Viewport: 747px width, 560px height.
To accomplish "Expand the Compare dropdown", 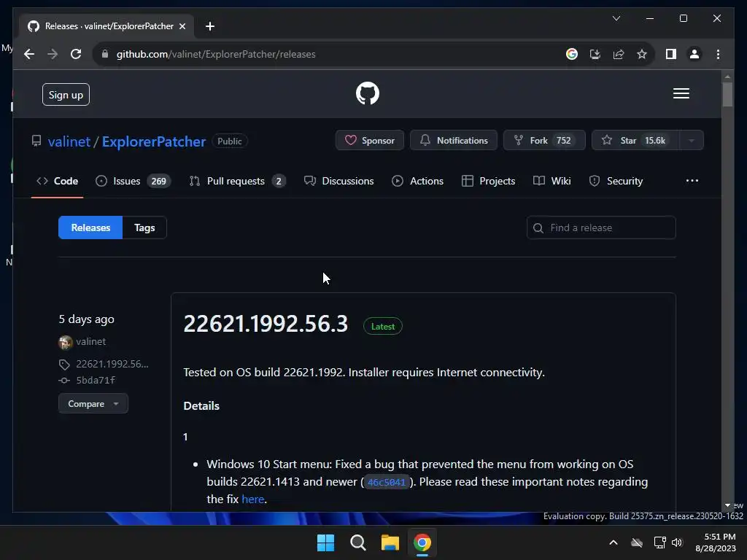I will 93,404.
